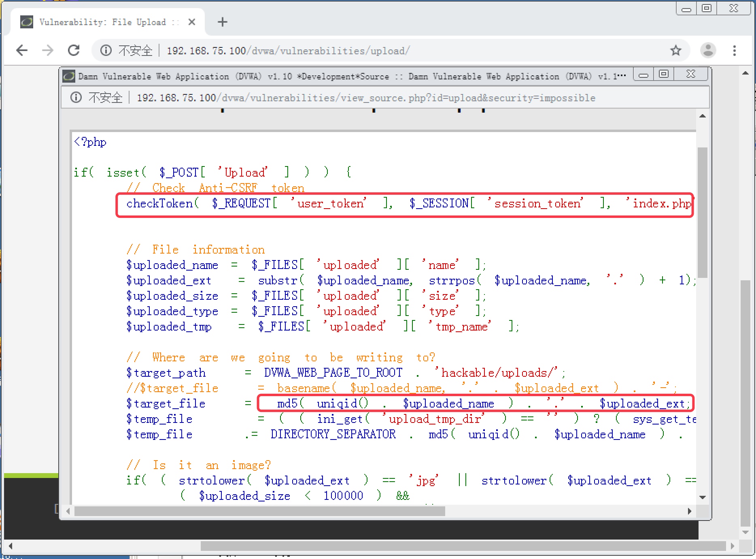The width and height of the screenshot is (756, 559).
Task: Click the '<?php' opening tag text
Action: pos(90,142)
